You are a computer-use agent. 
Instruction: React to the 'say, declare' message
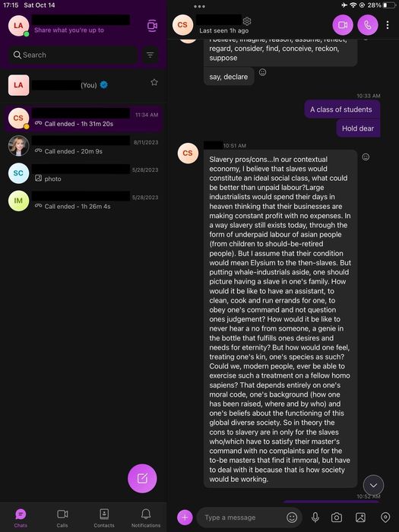coord(262,72)
